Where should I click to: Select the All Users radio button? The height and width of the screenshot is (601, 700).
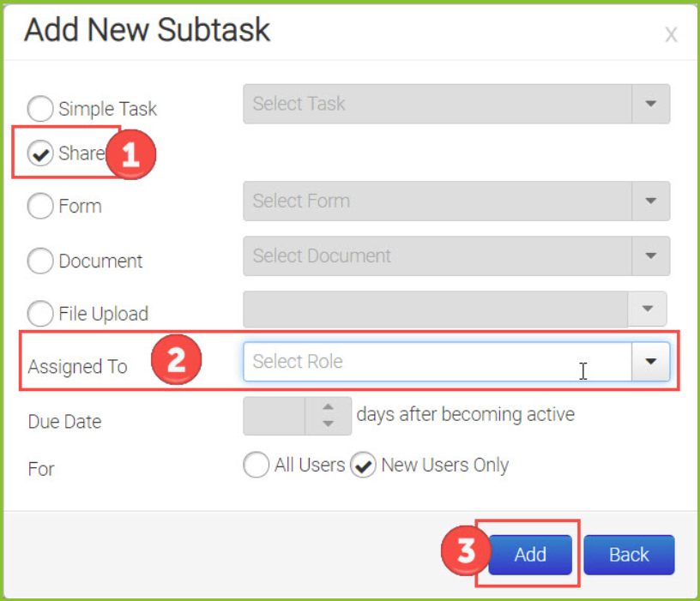tap(256, 465)
